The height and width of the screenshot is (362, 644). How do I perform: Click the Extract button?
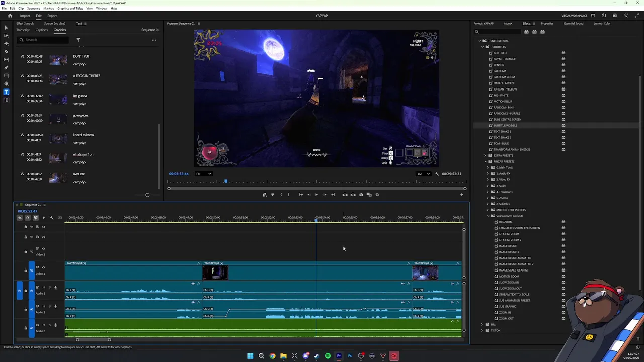tap(353, 195)
